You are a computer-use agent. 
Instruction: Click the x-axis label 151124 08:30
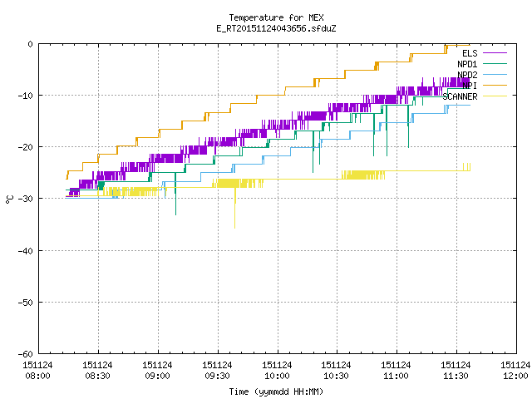(97, 371)
